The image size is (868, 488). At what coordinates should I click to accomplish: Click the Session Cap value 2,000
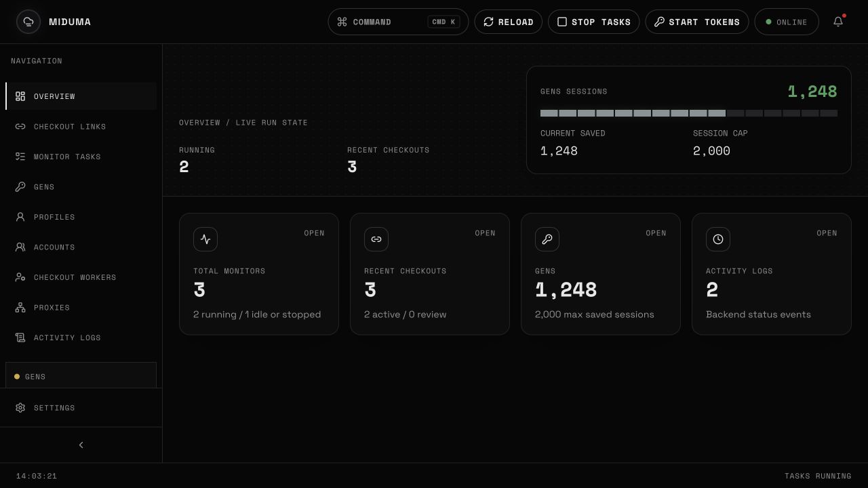click(711, 151)
